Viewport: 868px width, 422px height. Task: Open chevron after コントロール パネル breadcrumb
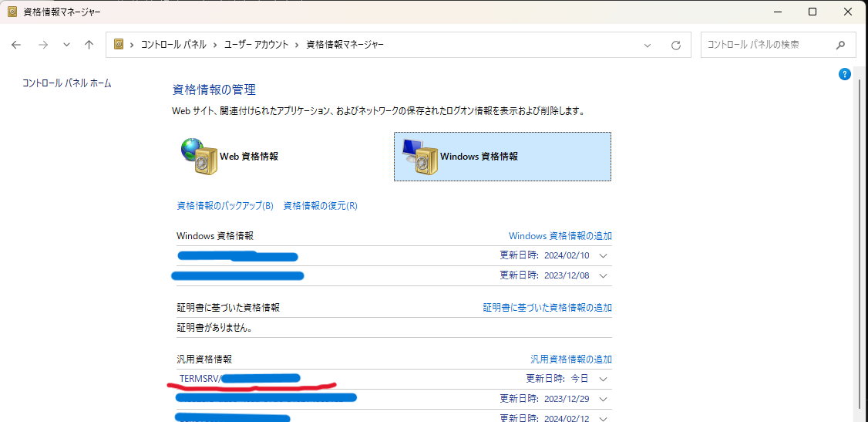tap(215, 45)
